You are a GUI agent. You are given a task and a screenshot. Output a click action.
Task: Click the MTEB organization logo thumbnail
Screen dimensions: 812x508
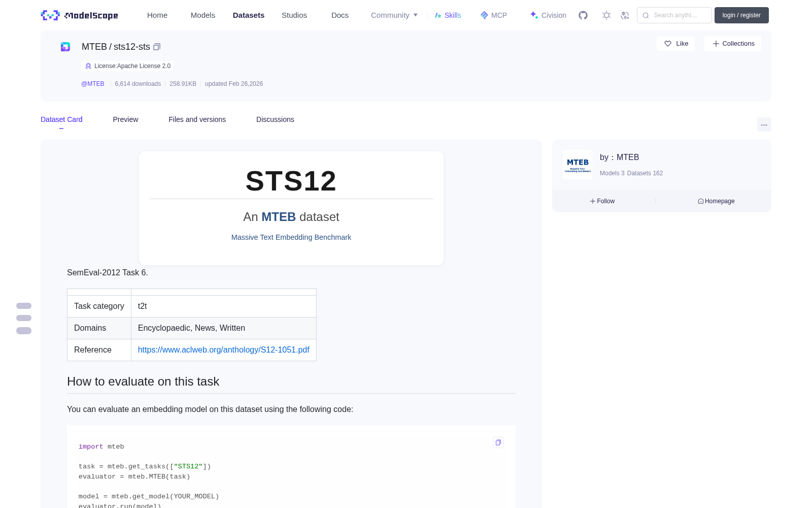point(578,165)
